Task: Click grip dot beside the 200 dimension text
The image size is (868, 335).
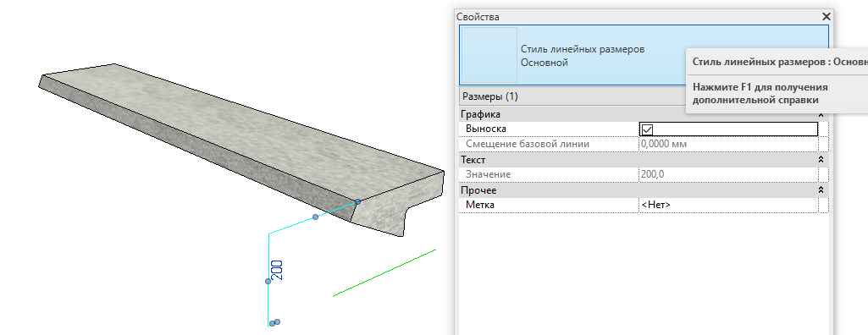Action: click(x=268, y=282)
